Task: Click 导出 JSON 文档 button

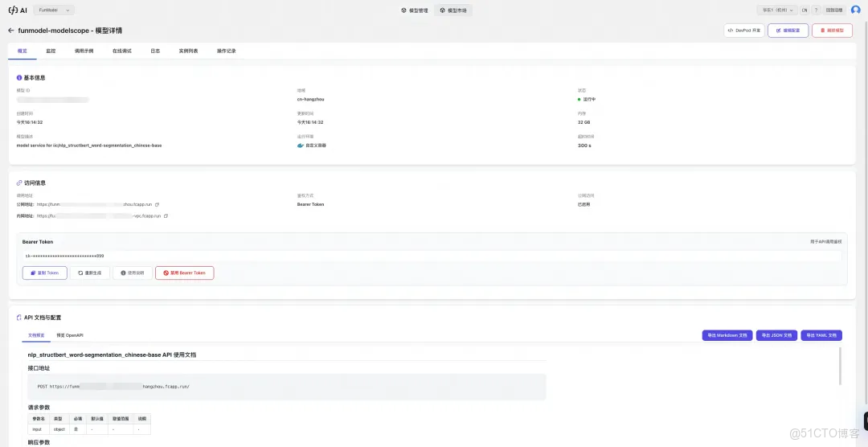Action: click(776, 335)
